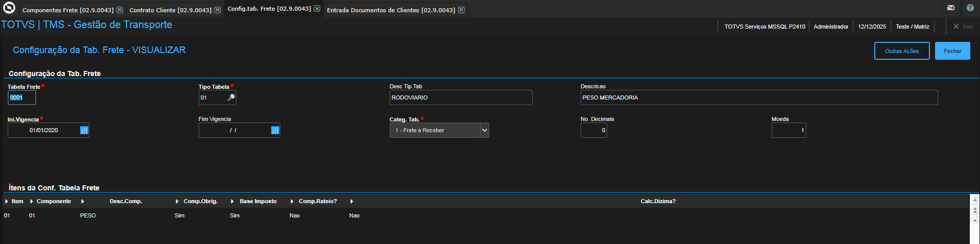Open the help question mark icon
The image size is (980, 244).
(x=970, y=8)
